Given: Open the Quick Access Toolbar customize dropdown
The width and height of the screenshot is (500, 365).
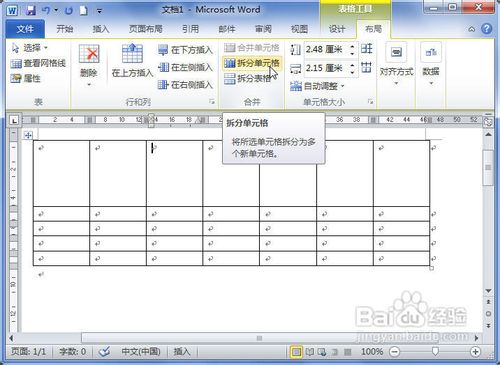Looking at the screenshot, I should pyautogui.click(x=99, y=11).
